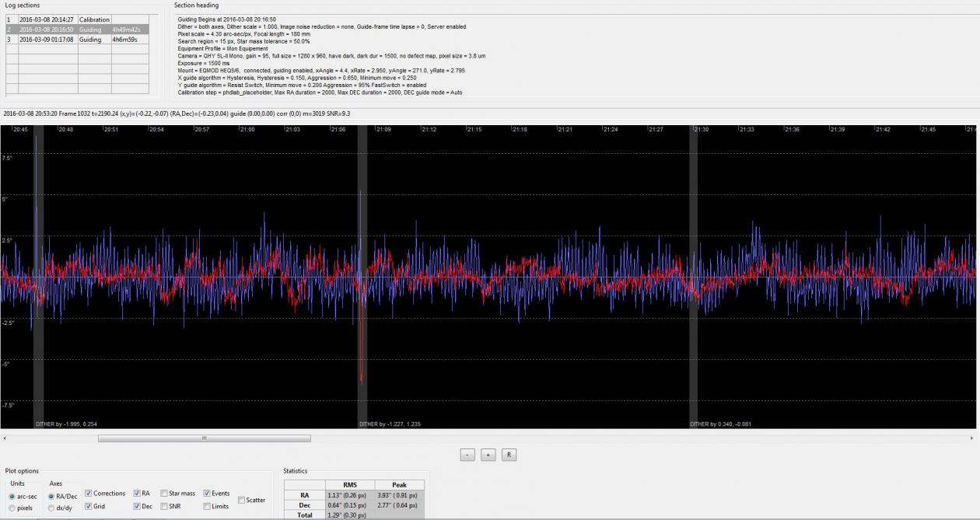The width and height of the screenshot is (980, 520).
Task: Click the Total RMS value 1.29" cell
Action: point(349,514)
